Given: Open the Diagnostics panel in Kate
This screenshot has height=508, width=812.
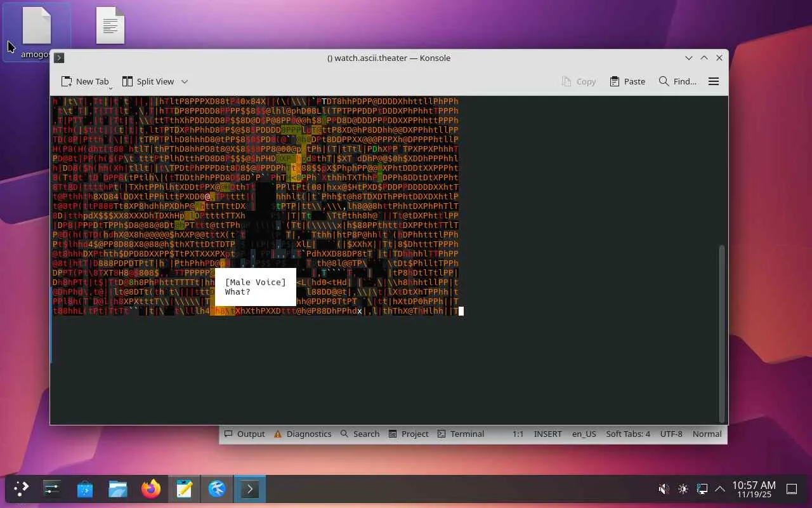Looking at the screenshot, I should pos(303,434).
